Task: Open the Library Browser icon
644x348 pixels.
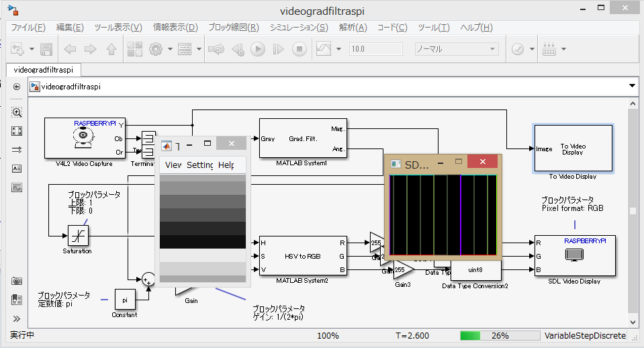Action: [134, 49]
